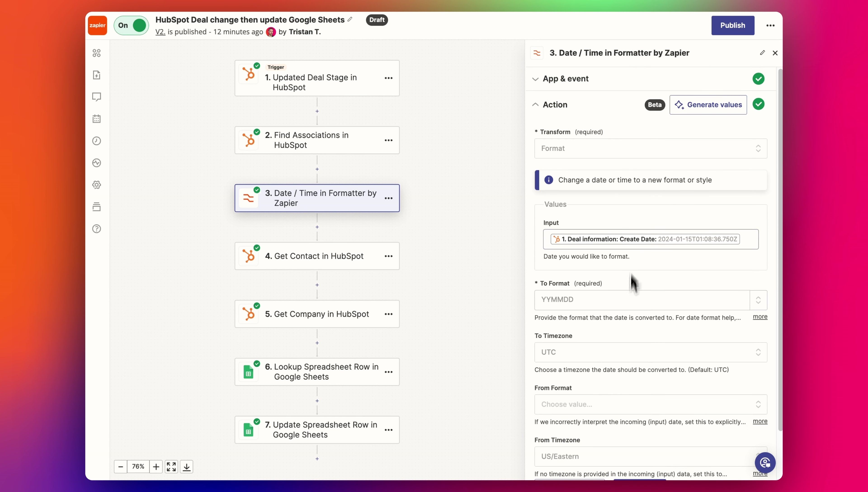Image resolution: width=868 pixels, height=492 pixels.
Task: Click the export download canvas icon
Action: (186, 467)
